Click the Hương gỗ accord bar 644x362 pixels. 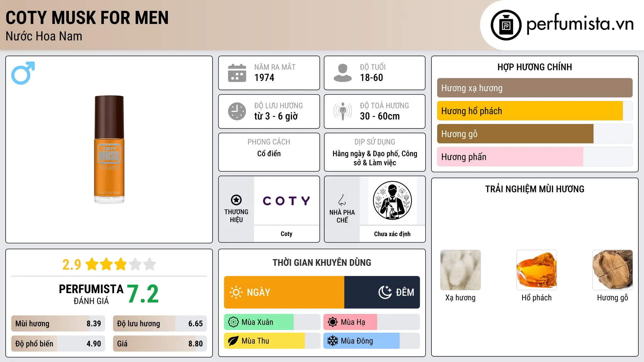[x=535, y=134]
